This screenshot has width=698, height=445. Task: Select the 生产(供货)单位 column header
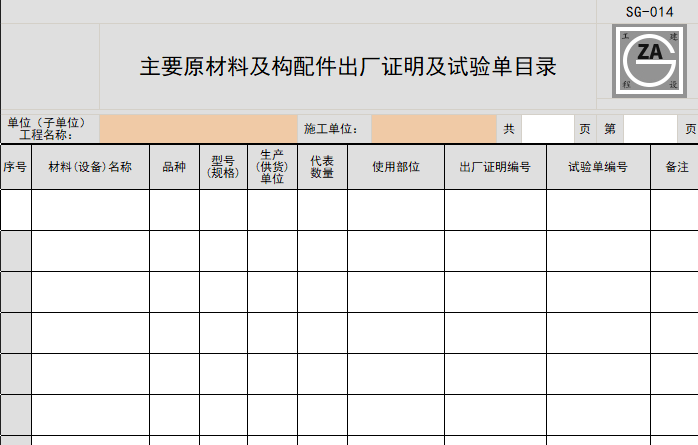pos(272,167)
